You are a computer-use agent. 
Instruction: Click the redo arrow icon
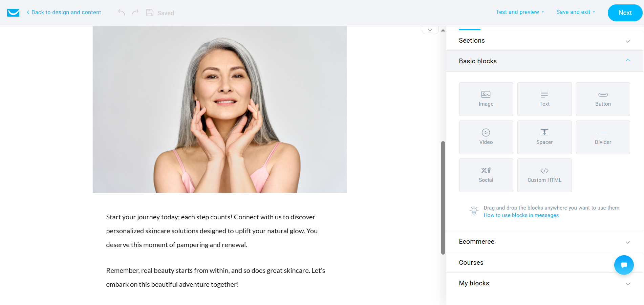pyautogui.click(x=135, y=13)
